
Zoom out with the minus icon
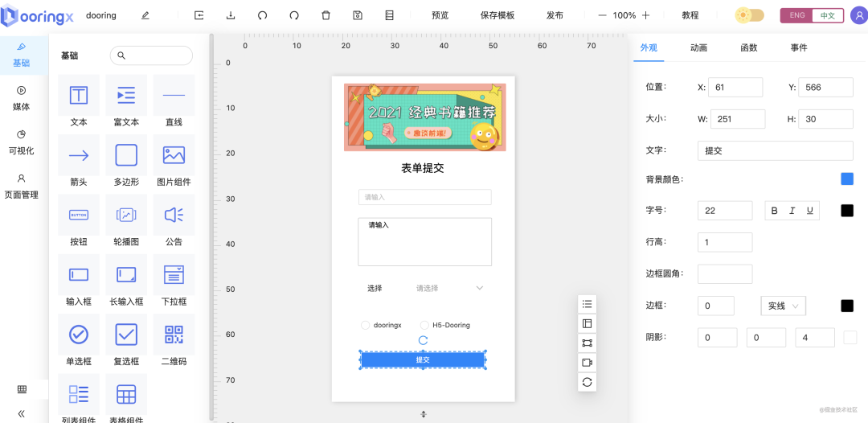click(602, 15)
